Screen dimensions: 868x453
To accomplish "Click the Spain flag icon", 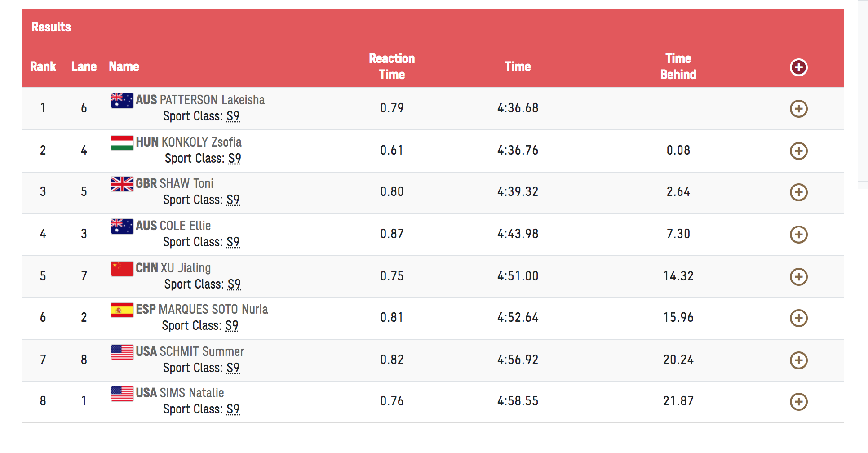I will [x=122, y=310].
